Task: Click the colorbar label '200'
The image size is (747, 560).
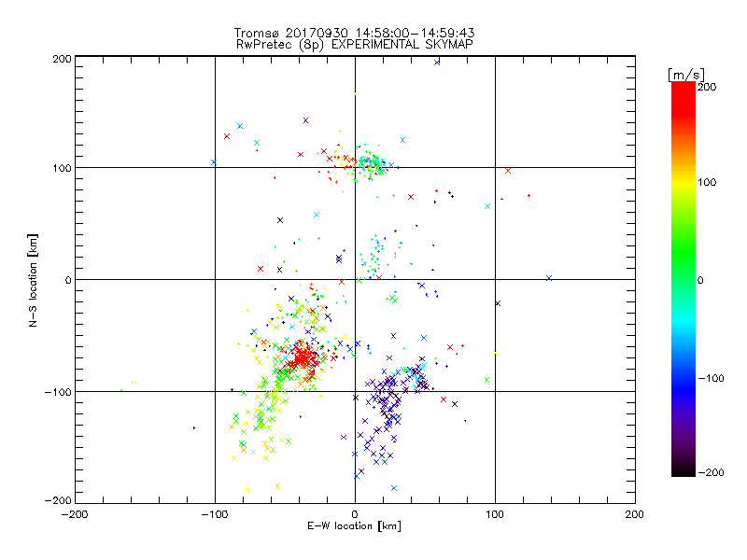Action: [707, 87]
